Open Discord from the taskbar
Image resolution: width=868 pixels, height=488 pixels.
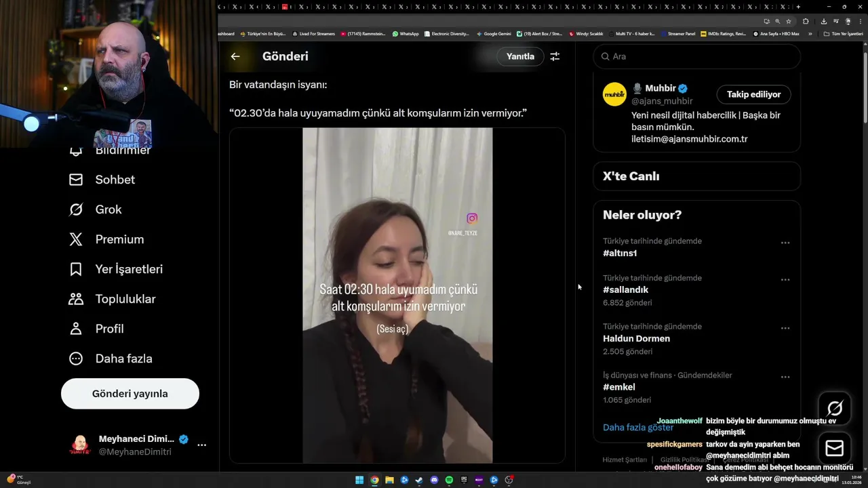[x=434, y=480]
